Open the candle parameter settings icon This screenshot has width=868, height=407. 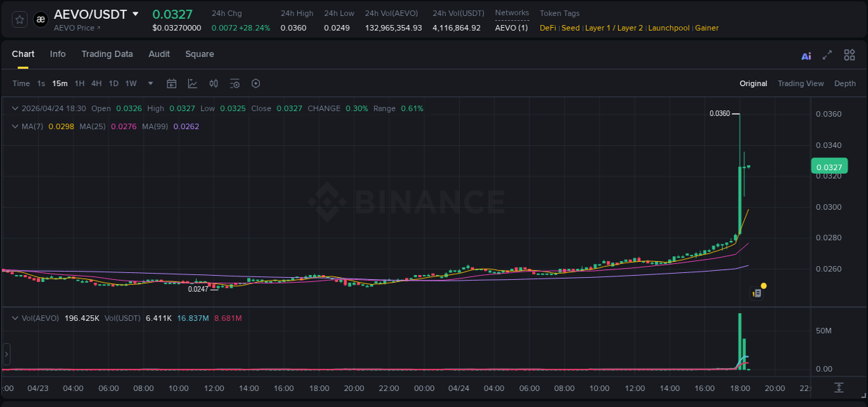coord(214,83)
